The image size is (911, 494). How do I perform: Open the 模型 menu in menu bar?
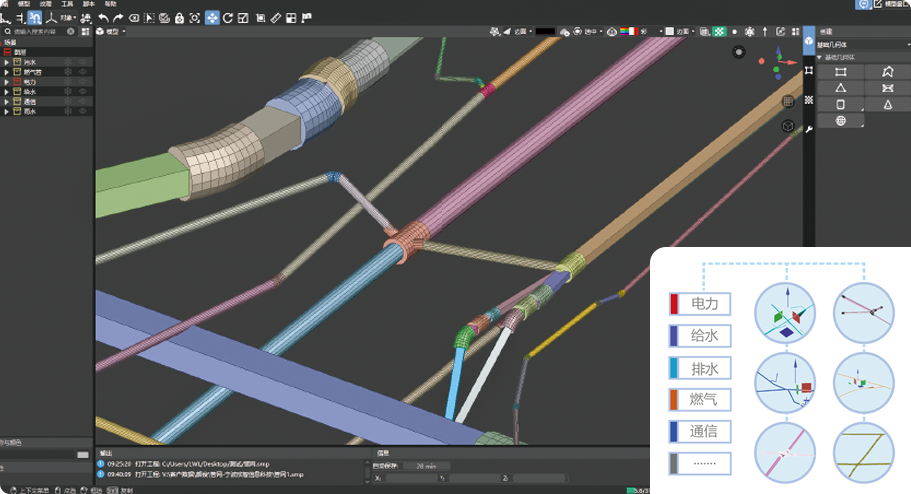tap(24, 4)
